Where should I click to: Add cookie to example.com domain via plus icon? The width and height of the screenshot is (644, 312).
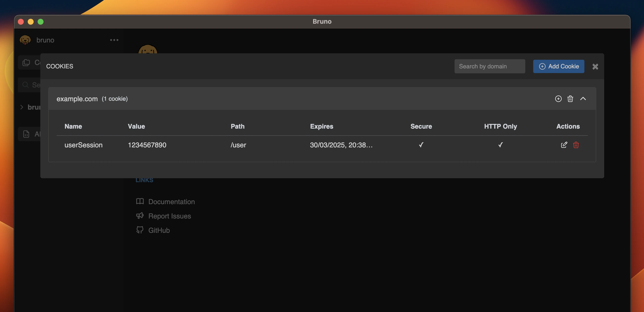(x=558, y=98)
